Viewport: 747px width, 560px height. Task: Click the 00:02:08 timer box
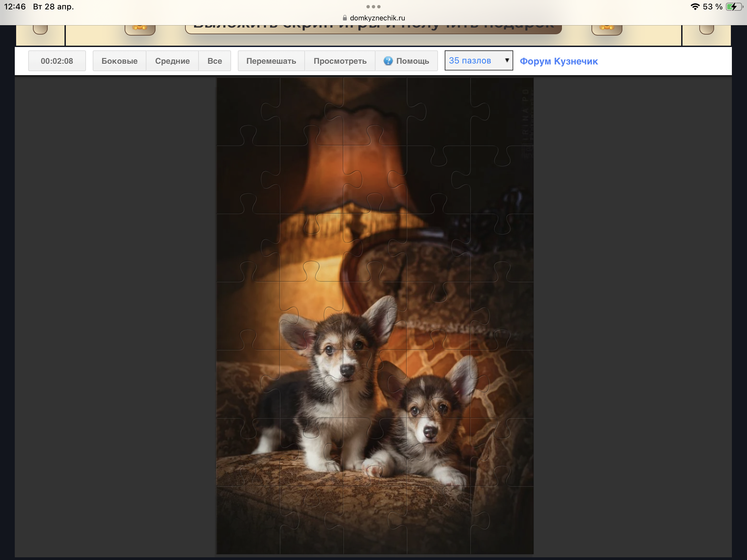point(57,61)
